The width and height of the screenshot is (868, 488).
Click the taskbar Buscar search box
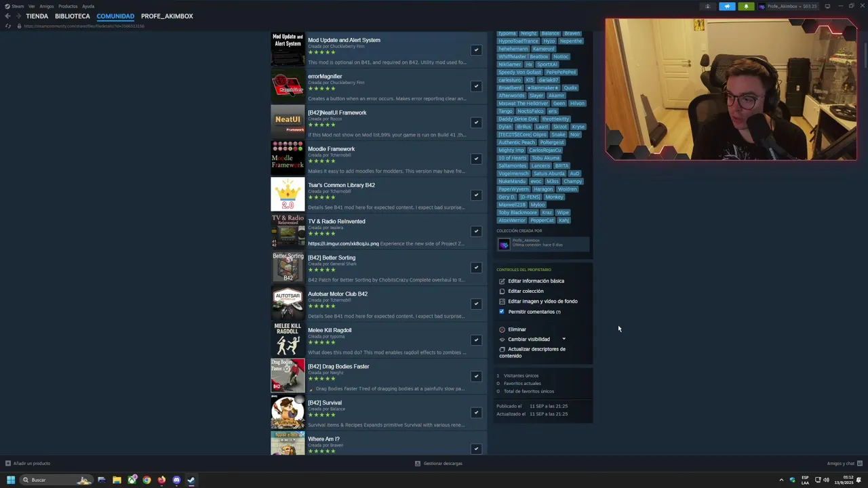coord(56,480)
